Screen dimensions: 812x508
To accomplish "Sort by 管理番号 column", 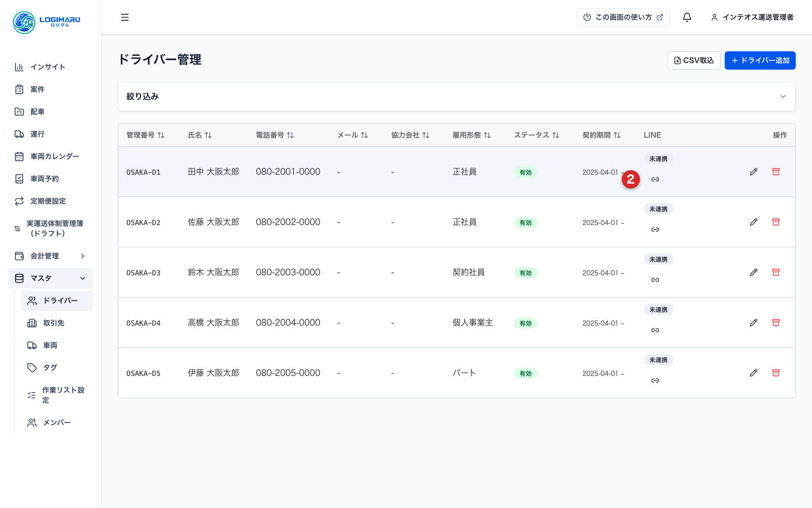I will pyautogui.click(x=146, y=135).
